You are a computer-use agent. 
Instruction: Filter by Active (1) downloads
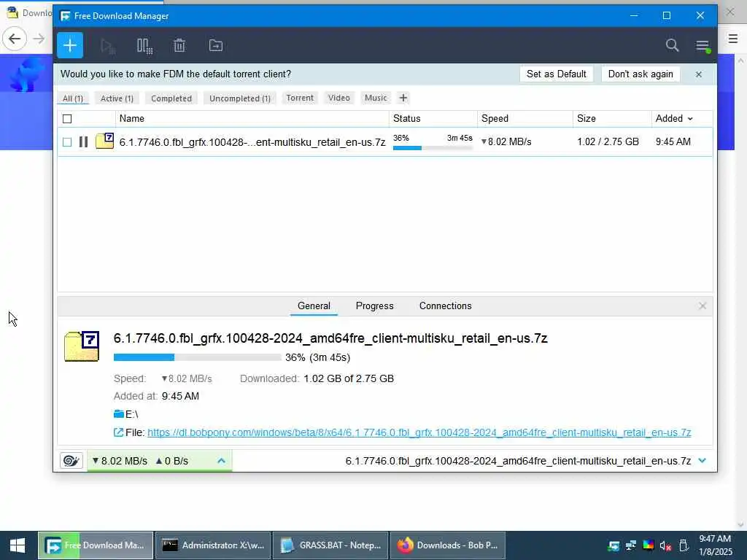(x=117, y=98)
